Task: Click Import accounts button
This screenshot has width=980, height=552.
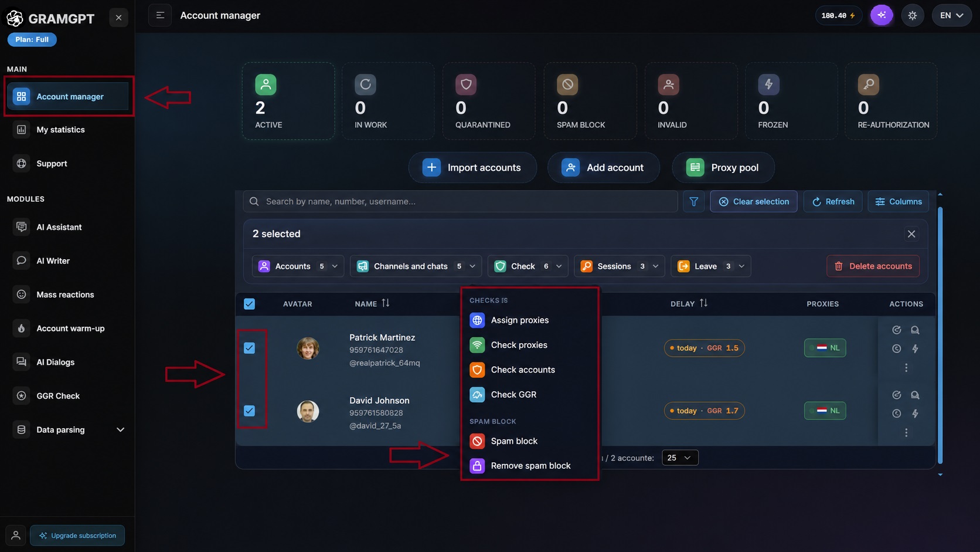Action: tap(472, 168)
